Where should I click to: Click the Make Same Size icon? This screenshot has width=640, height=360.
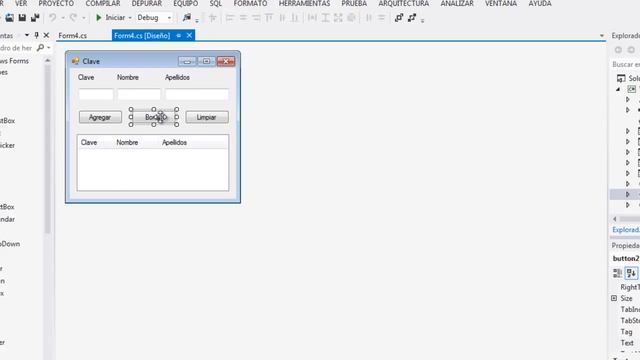click(x=338, y=18)
